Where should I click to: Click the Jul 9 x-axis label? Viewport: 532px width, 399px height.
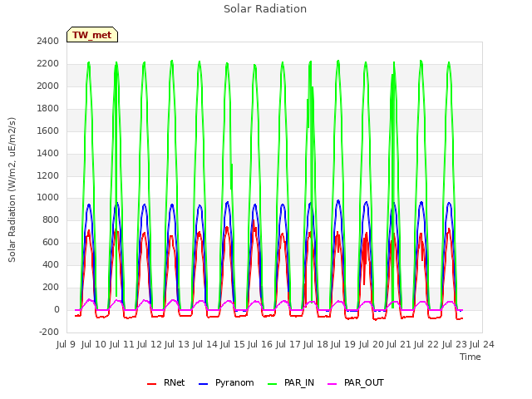(x=66, y=344)
